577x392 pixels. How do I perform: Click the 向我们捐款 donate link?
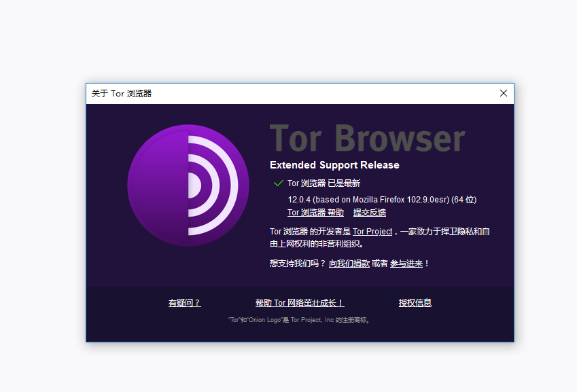click(349, 264)
